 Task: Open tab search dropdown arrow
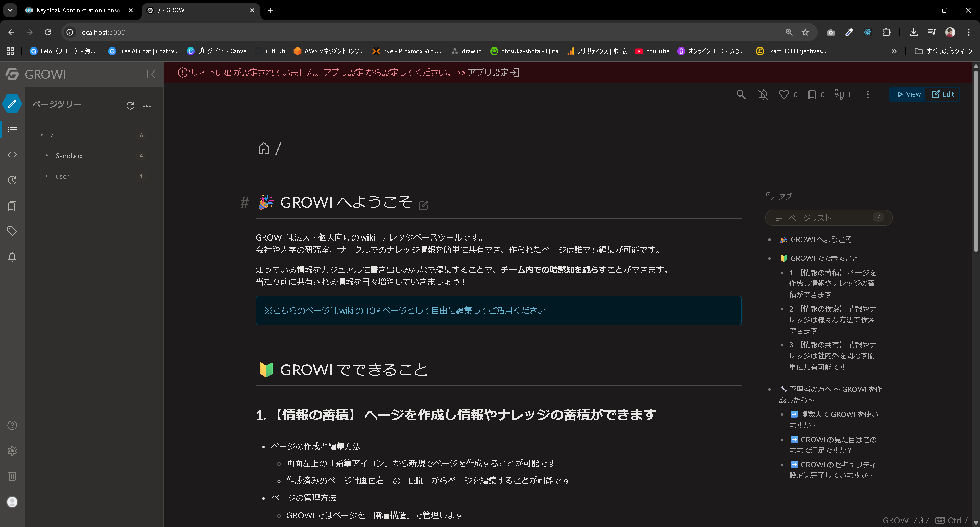pyautogui.click(x=10, y=10)
